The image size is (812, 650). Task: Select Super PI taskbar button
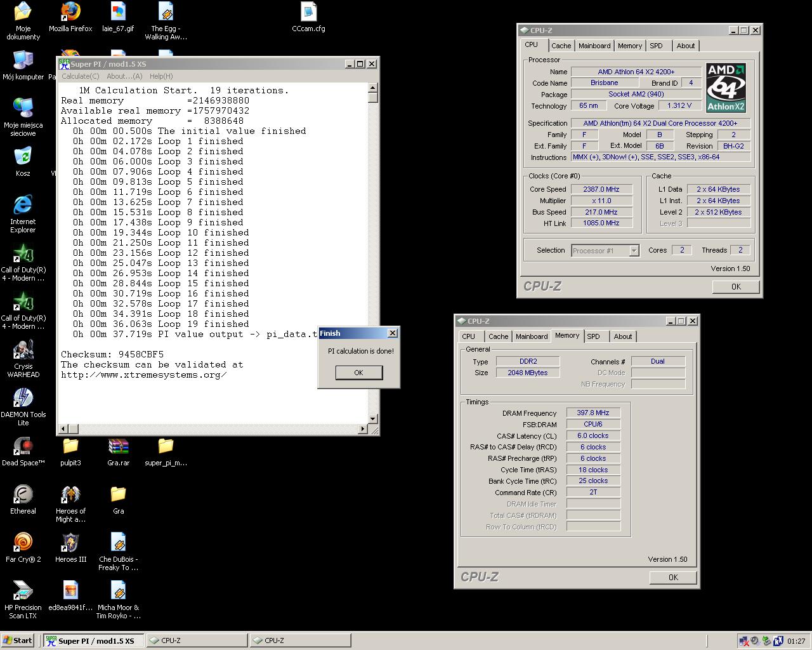coord(94,640)
